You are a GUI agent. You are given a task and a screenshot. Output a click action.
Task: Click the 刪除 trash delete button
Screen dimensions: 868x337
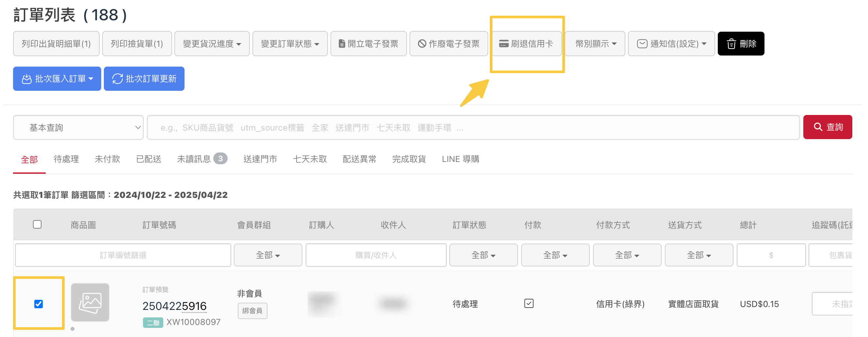pos(741,44)
